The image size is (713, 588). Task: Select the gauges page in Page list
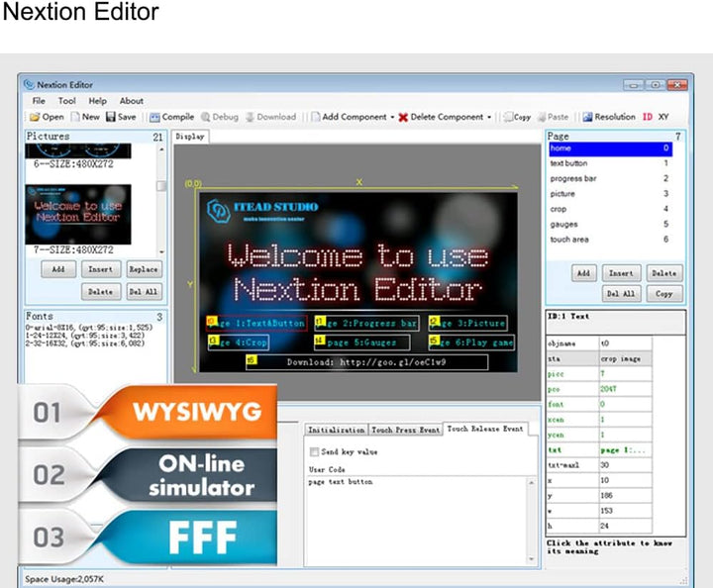pyautogui.click(x=609, y=225)
